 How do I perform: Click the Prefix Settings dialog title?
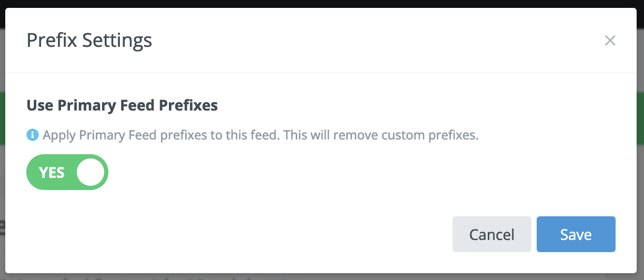[x=89, y=41]
